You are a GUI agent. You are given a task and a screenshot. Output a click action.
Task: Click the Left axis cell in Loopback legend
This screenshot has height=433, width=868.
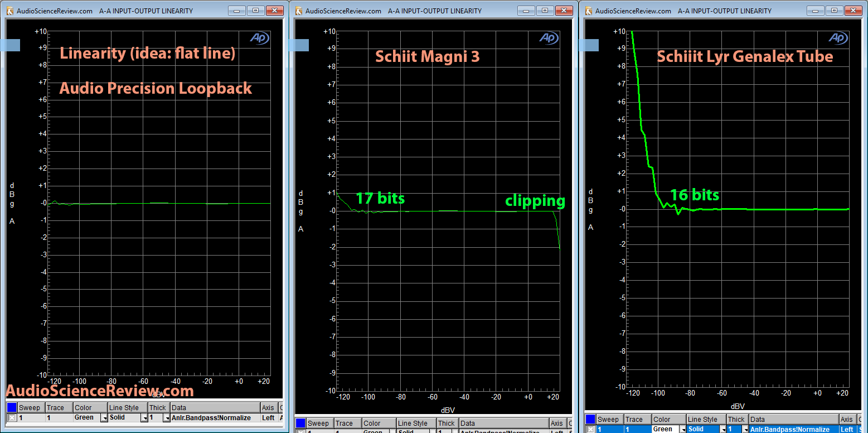tap(269, 417)
